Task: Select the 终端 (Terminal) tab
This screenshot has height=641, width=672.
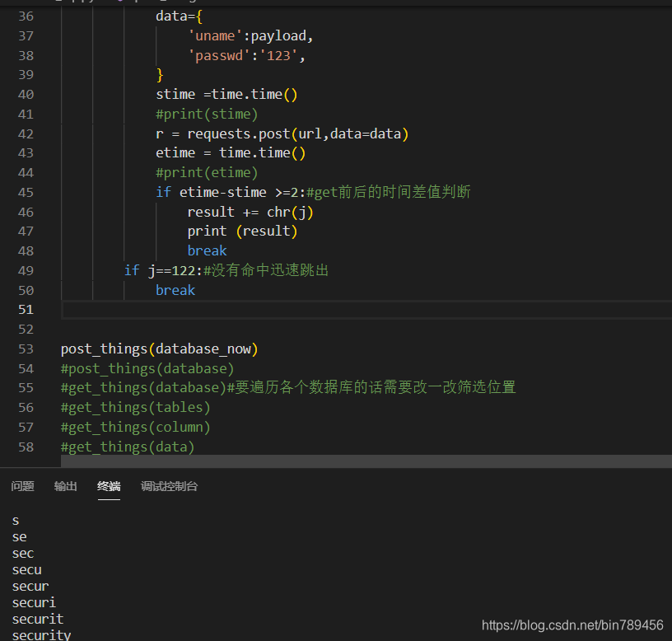Action: coord(109,486)
